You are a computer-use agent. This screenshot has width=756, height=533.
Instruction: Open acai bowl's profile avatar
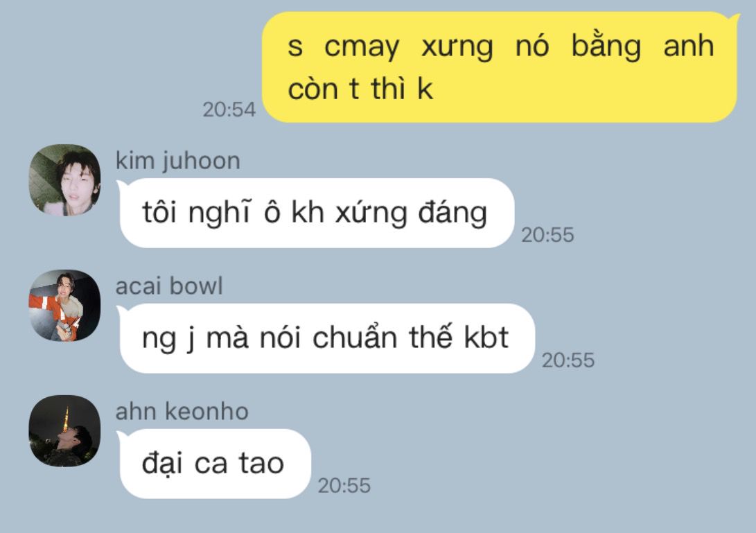point(64,306)
